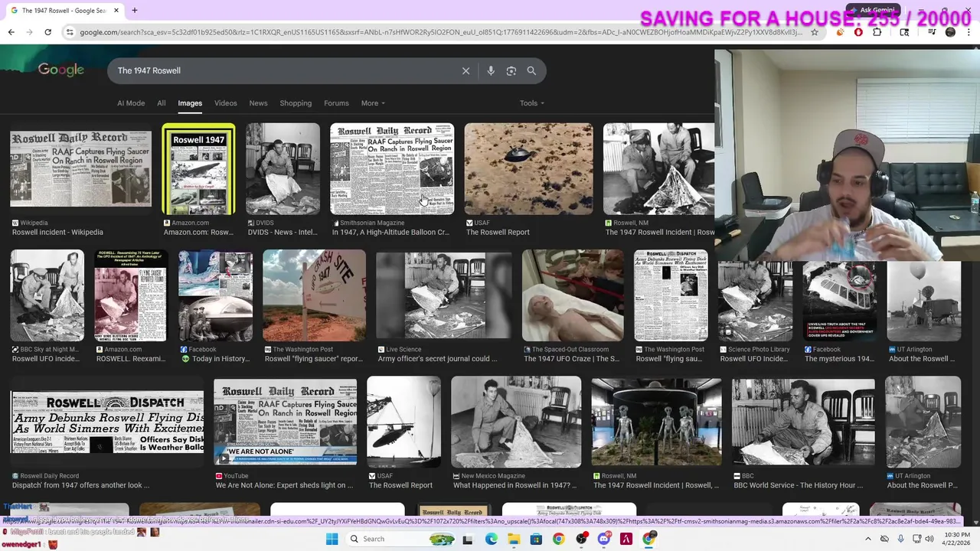Start voice search with microphone icon

tap(491, 70)
